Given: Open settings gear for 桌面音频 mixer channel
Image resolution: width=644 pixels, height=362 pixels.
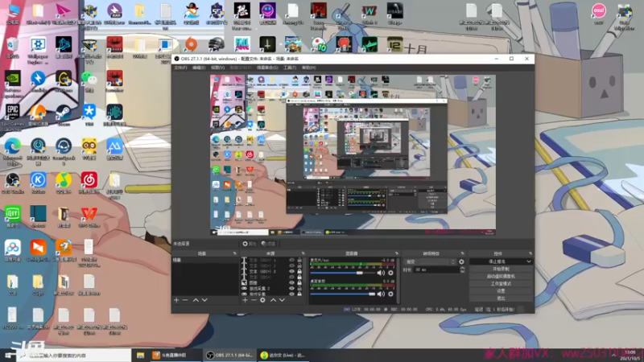Looking at the screenshot, I should pos(390,294).
